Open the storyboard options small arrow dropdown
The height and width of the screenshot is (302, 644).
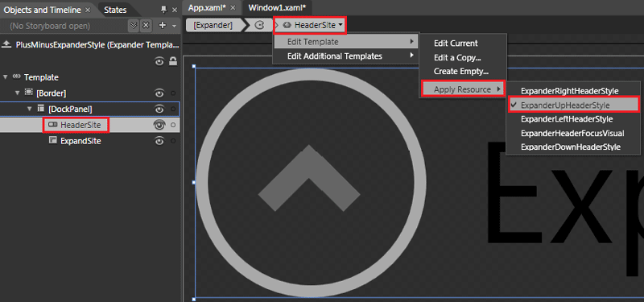pyautogui.click(x=175, y=26)
